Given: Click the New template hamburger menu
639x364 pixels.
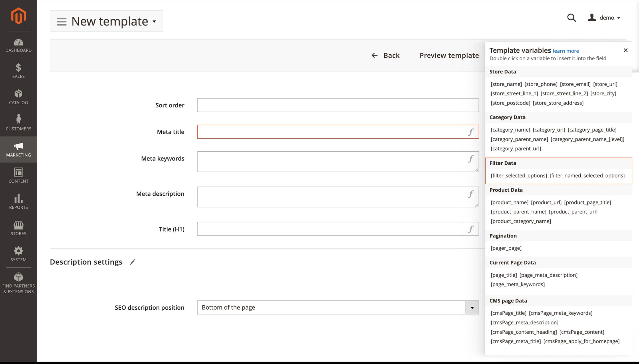Looking at the screenshot, I should coord(61,21).
